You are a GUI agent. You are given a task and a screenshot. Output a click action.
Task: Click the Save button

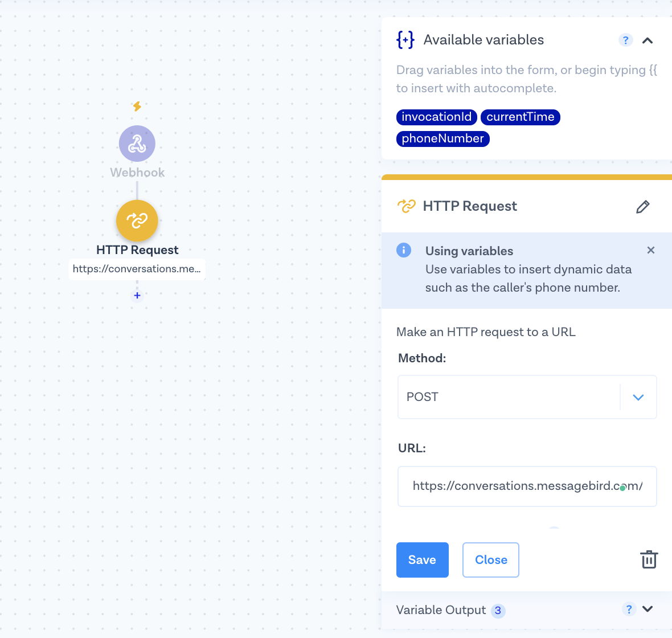(422, 560)
